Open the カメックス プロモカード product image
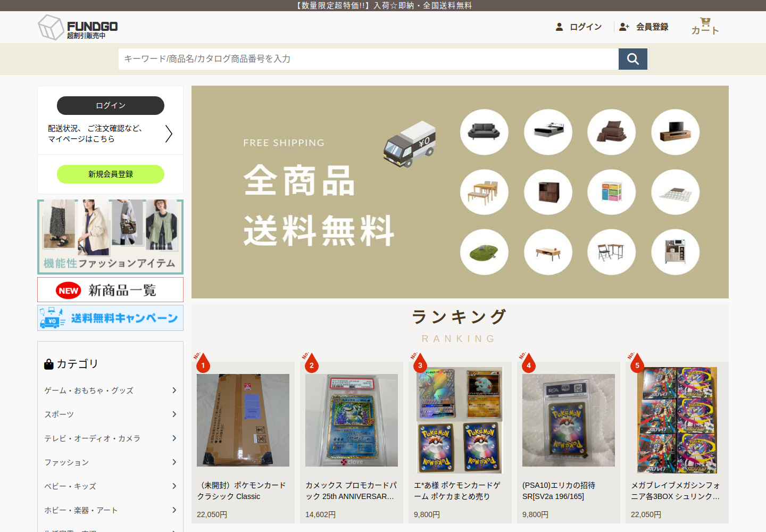Viewport: 766px width, 532px height. click(352, 420)
